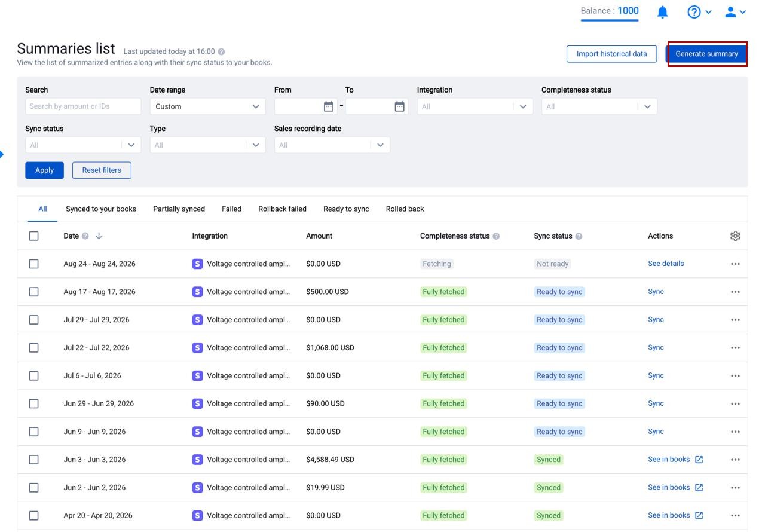Open the Type filter dropdown

click(207, 145)
